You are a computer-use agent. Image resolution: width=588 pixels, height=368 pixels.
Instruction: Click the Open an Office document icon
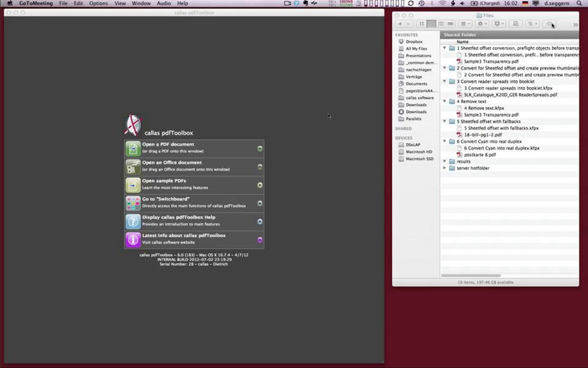tap(133, 167)
